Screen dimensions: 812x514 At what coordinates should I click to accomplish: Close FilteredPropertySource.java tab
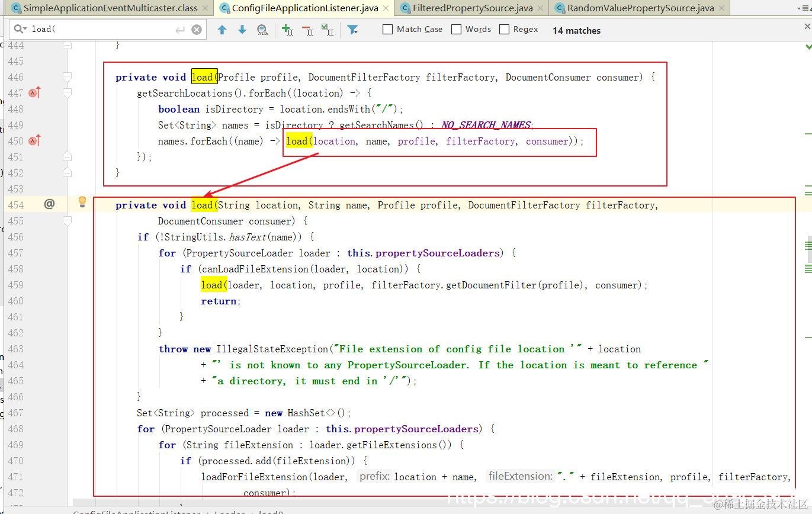pyautogui.click(x=540, y=8)
